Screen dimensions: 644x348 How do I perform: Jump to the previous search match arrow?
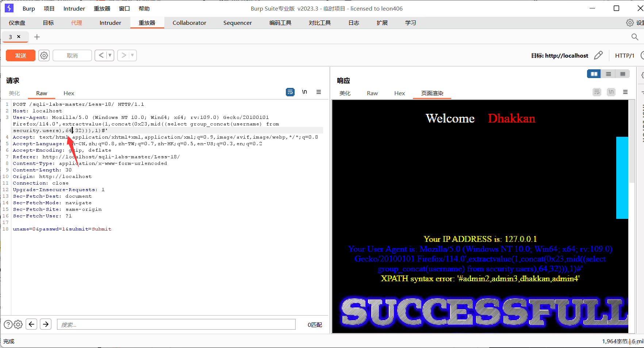pos(32,324)
